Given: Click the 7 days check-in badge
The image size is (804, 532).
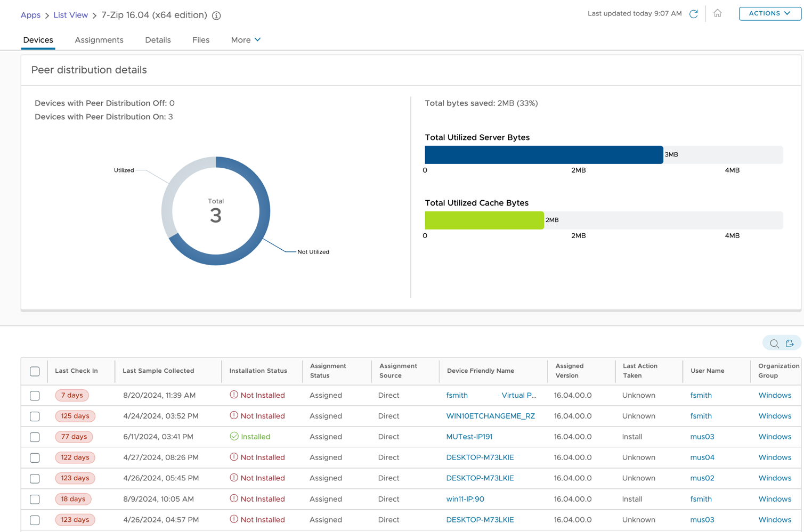Looking at the screenshot, I should click(x=72, y=395).
